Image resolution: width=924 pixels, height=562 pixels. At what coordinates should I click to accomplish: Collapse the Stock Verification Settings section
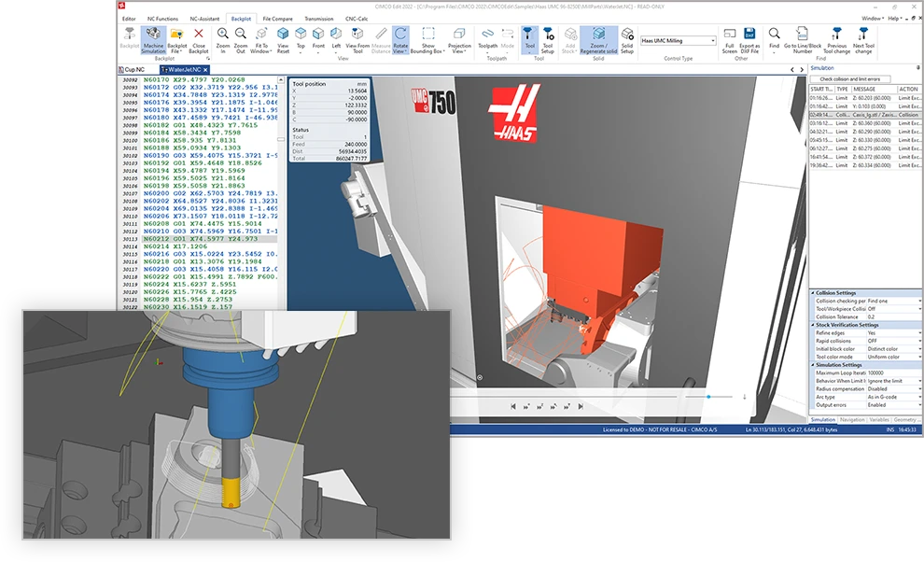click(x=813, y=324)
